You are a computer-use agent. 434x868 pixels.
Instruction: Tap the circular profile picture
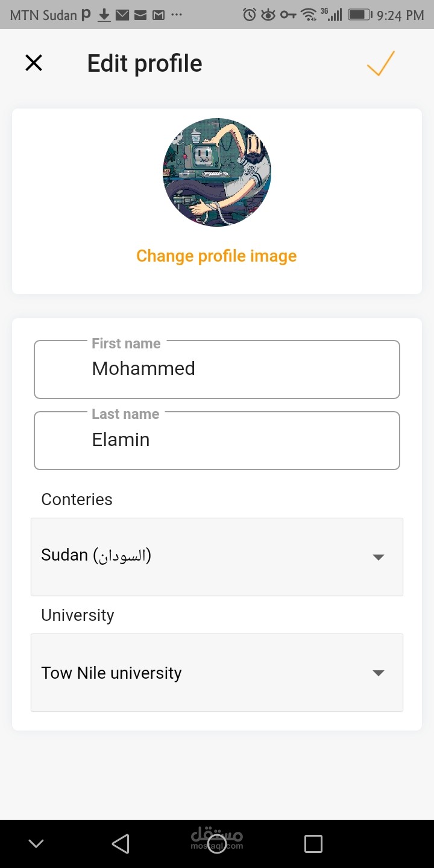[x=217, y=172]
